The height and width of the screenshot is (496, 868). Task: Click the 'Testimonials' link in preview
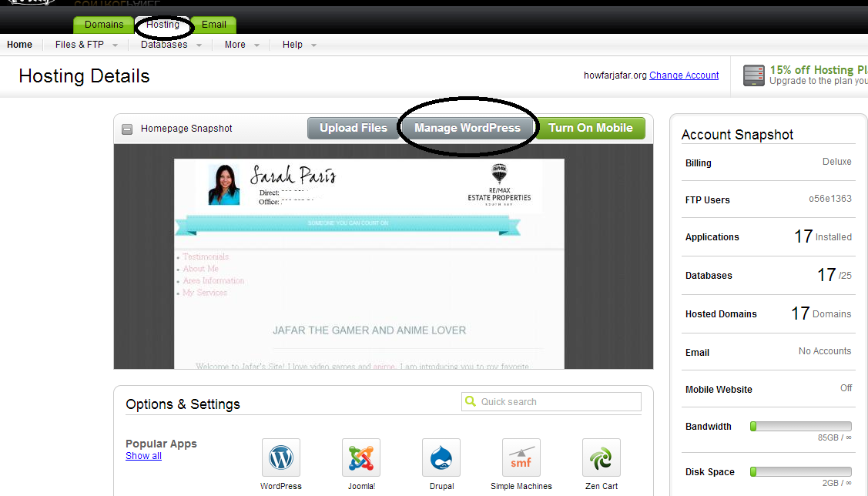tap(206, 257)
